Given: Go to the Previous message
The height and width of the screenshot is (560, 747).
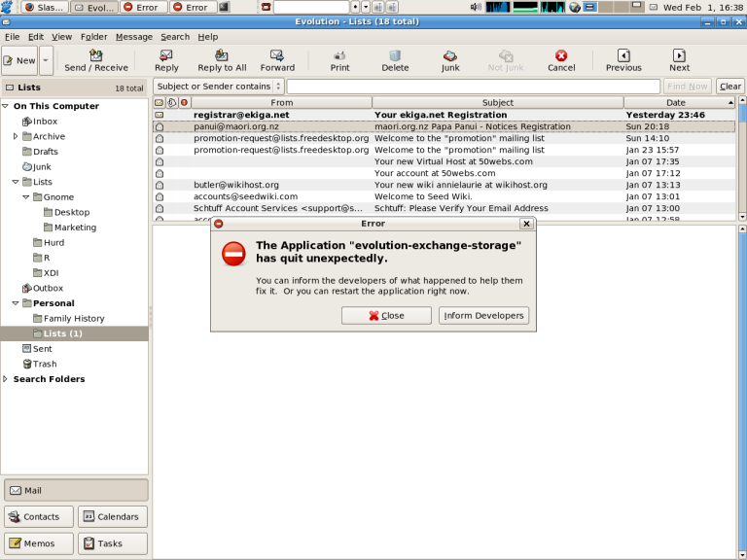Looking at the screenshot, I should 623,60.
